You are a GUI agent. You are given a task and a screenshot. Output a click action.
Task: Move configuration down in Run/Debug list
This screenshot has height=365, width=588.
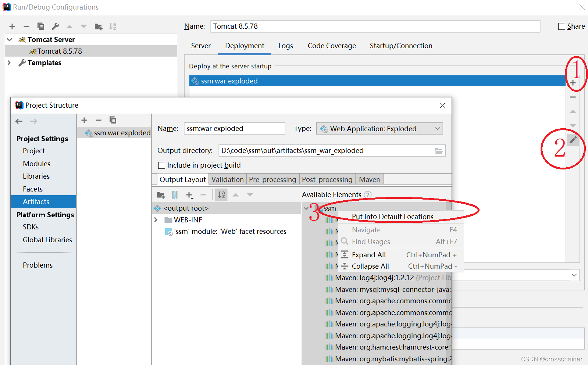(84, 26)
